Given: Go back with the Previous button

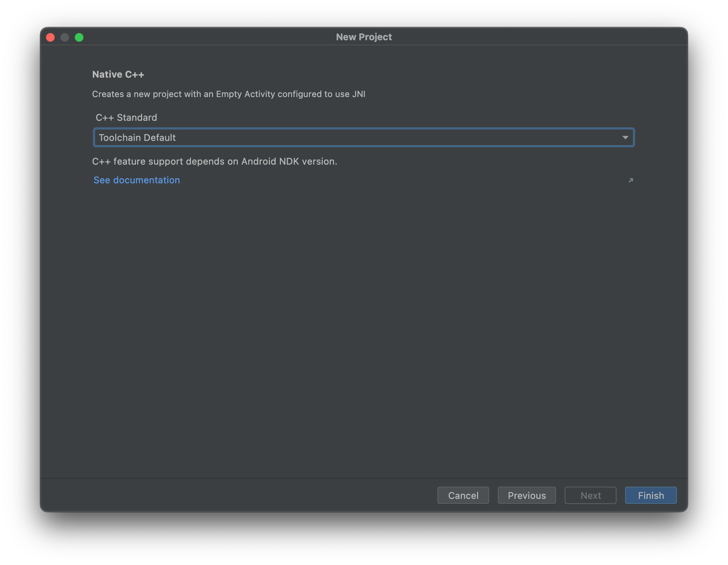Looking at the screenshot, I should click(527, 496).
